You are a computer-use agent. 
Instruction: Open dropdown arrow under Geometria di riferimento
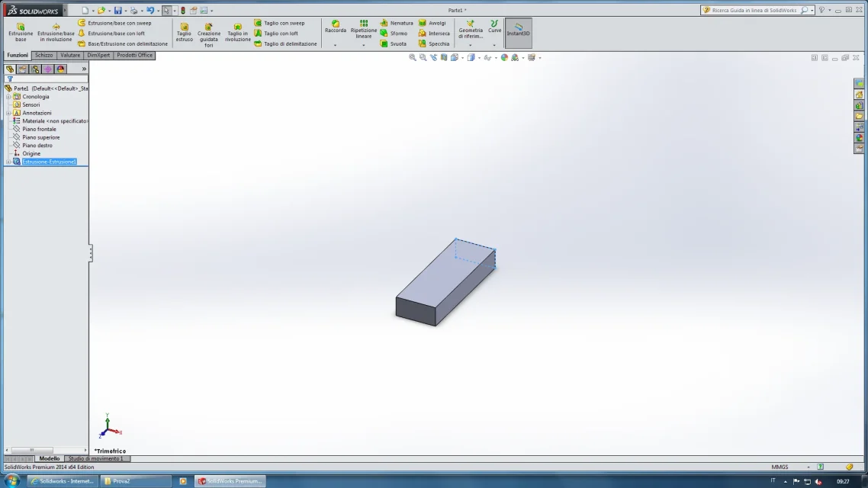pos(471,46)
